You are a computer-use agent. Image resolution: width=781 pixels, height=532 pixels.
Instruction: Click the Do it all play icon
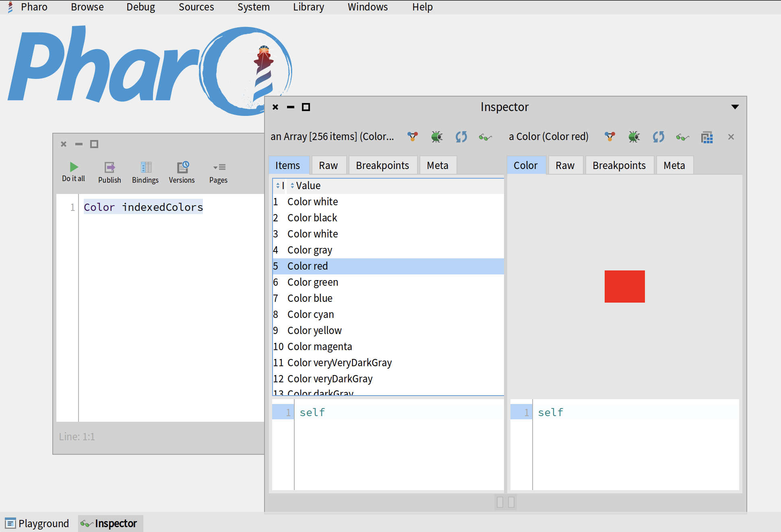pos(74,167)
